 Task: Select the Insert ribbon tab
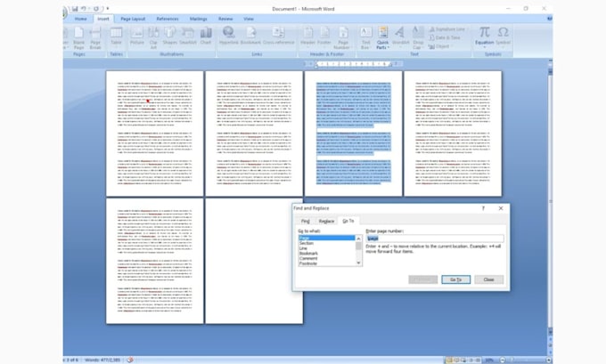click(102, 19)
